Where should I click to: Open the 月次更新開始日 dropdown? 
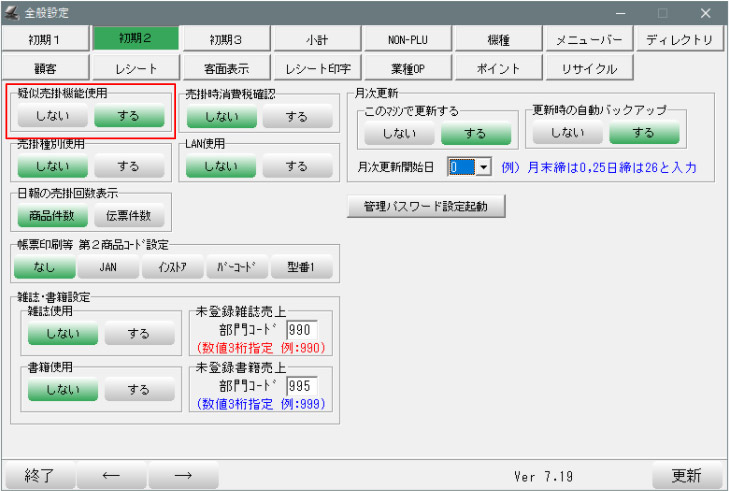pos(483,167)
